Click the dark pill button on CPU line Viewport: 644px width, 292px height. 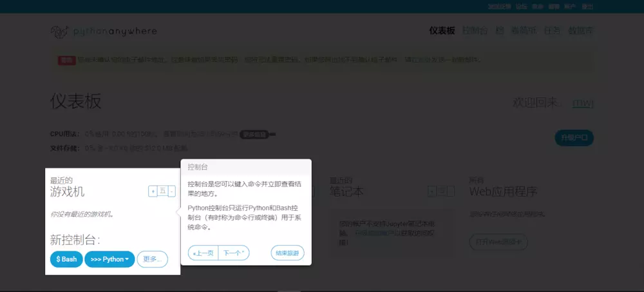click(x=254, y=134)
